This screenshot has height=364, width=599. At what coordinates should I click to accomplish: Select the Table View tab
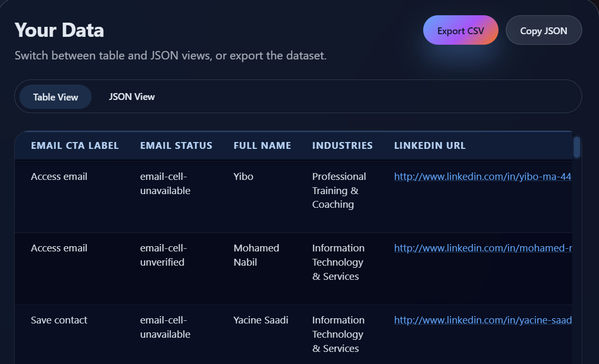pos(55,96)
